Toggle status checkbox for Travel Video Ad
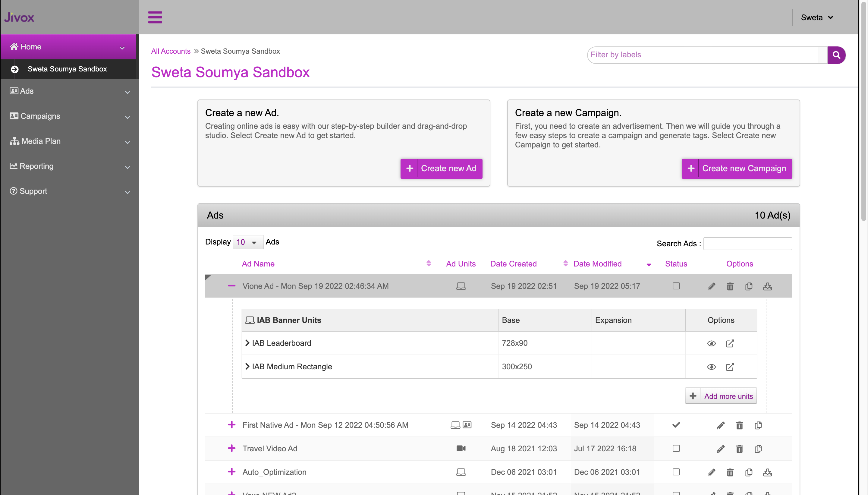 (676, 448)
